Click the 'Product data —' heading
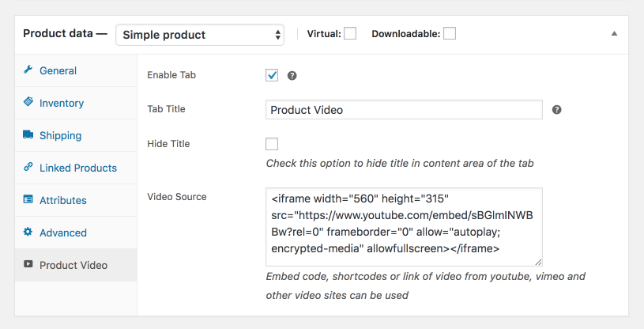Viewport: 644px width, 329px height. (65, 33)
